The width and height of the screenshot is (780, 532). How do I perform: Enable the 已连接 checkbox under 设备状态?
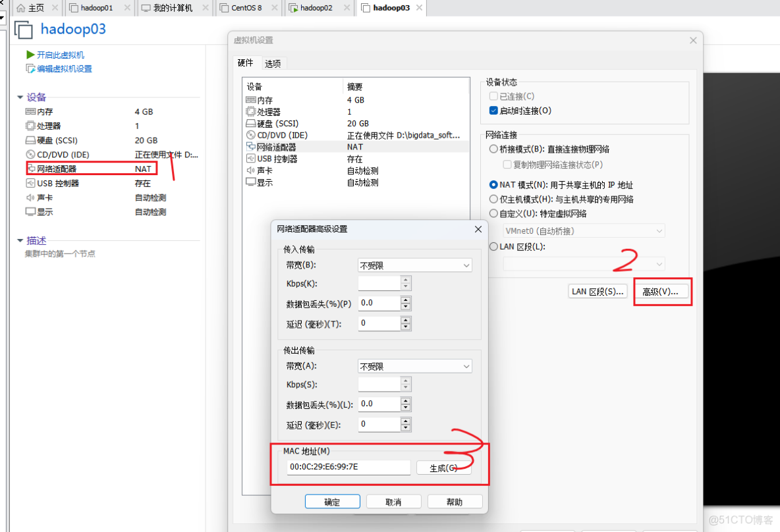pyautogui.click(x=493, y=96)
